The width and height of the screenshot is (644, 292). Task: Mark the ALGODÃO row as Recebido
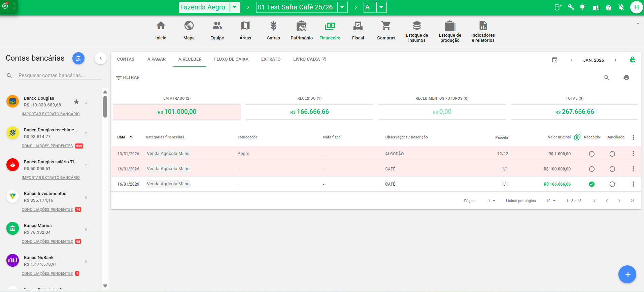coord(591,154)
